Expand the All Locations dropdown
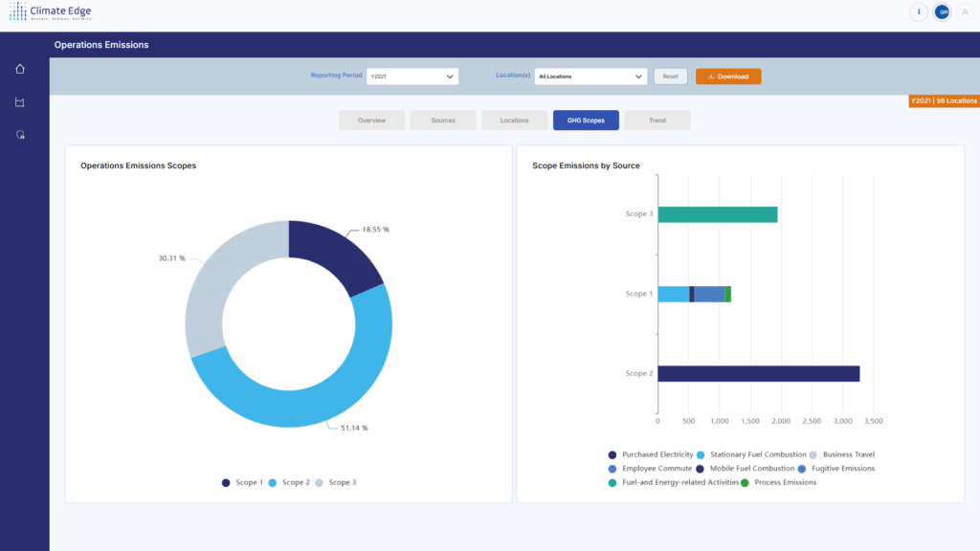980x551 pixels. pyautogui.click(x=590, y=77)
